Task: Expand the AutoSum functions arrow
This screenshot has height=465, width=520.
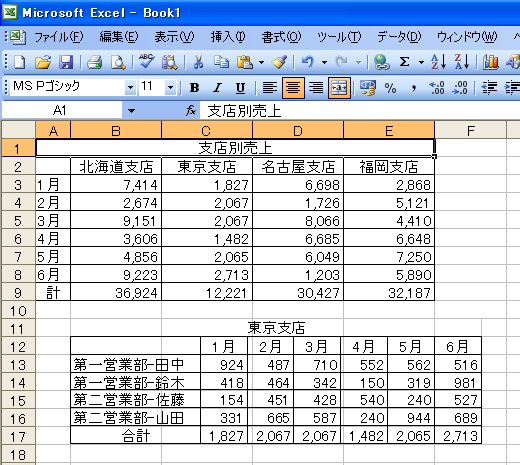Action: point(421,62)
